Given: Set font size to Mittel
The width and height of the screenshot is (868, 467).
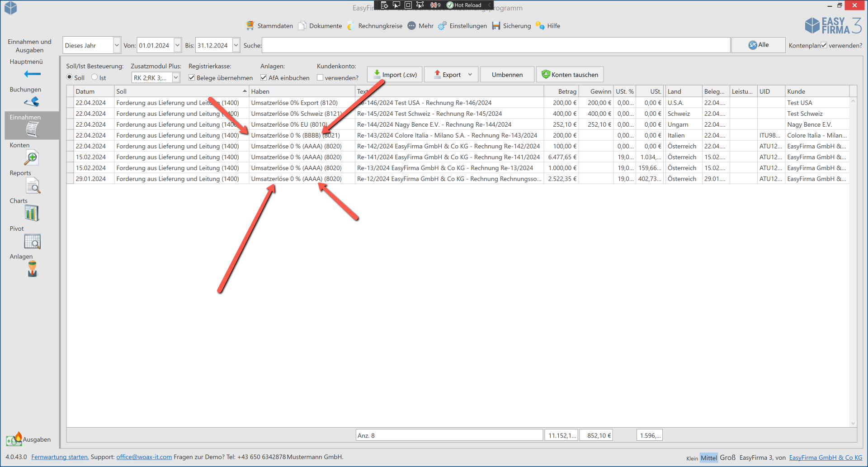Looking at the screenshot, I should 708,457.
